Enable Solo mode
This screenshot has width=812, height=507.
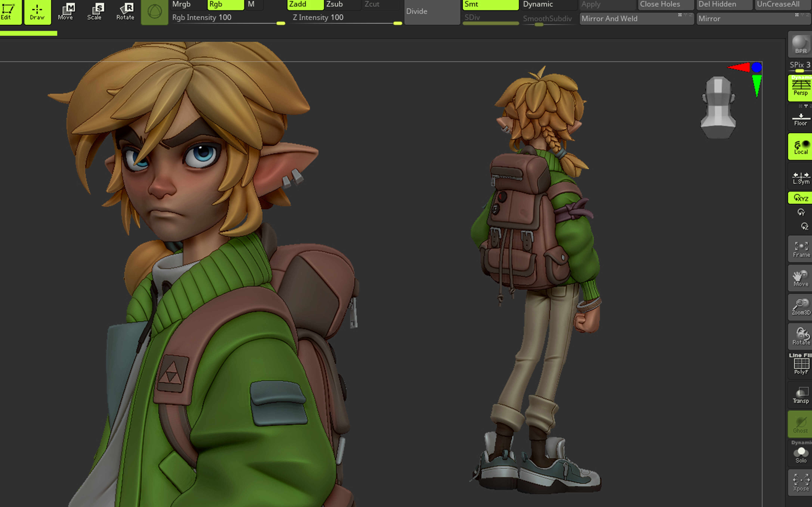tap(800, 453)
